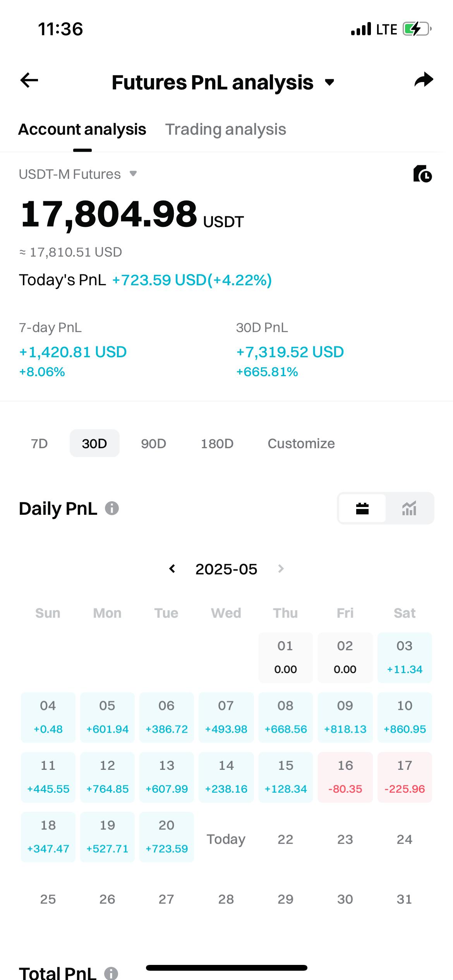The width and height of the screenshot is (453, 980).
Task: Tap the Customize range button
Action: [x=301, y=443]
